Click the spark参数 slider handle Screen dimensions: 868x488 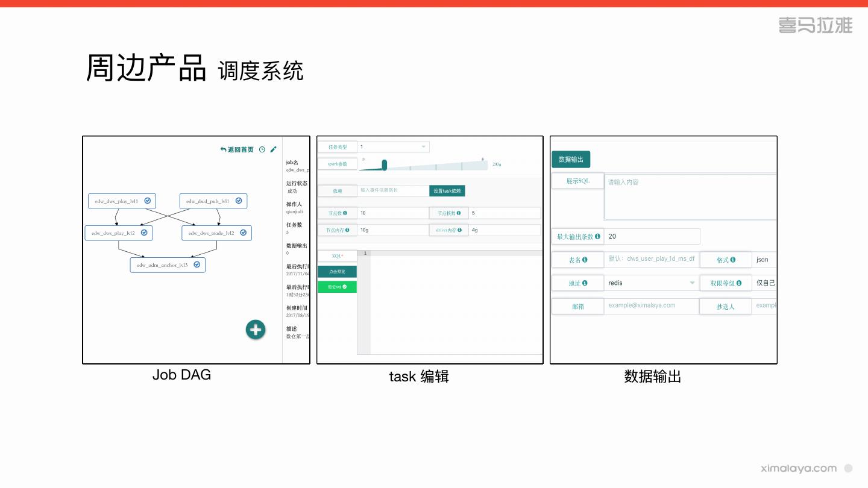pyautogui.click(x=384, y=164)
